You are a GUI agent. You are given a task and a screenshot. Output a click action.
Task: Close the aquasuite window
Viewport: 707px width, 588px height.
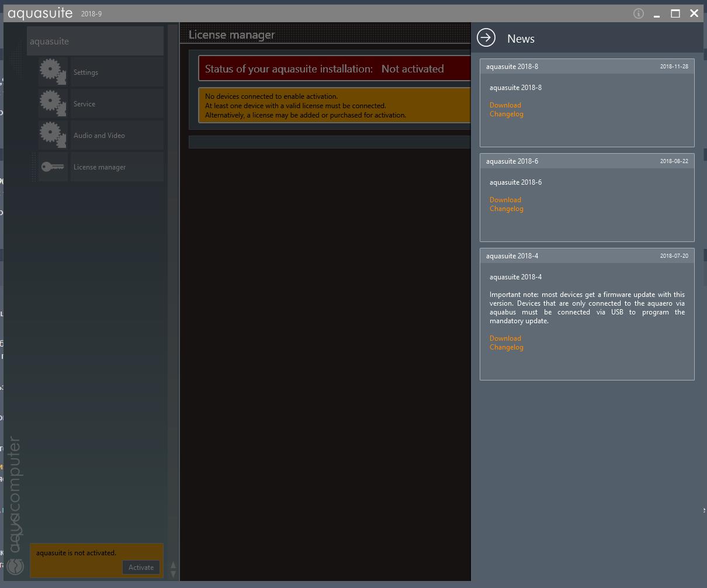(x=694, y=13)
